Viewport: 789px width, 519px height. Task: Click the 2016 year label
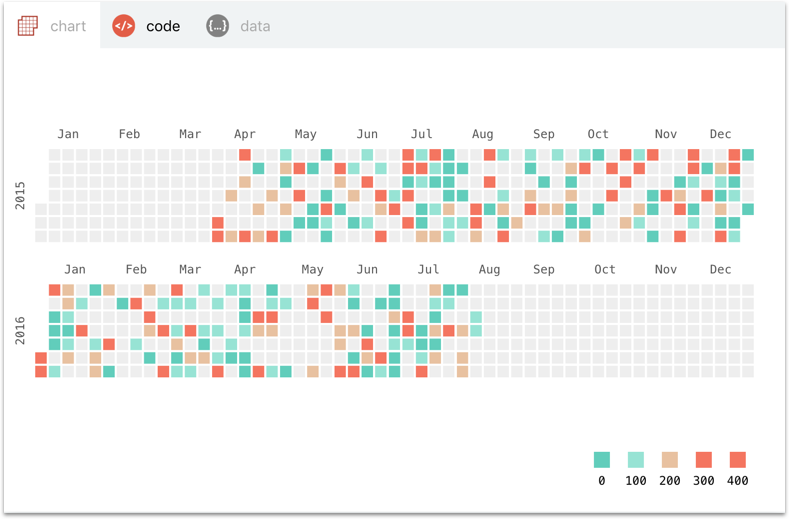pyautogui.click(x=21, y=330)
